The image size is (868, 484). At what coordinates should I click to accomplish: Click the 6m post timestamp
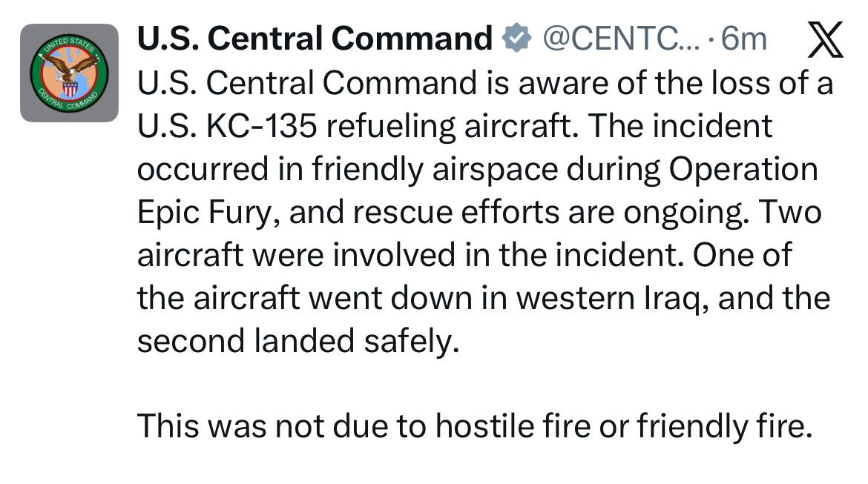[744, 39]
